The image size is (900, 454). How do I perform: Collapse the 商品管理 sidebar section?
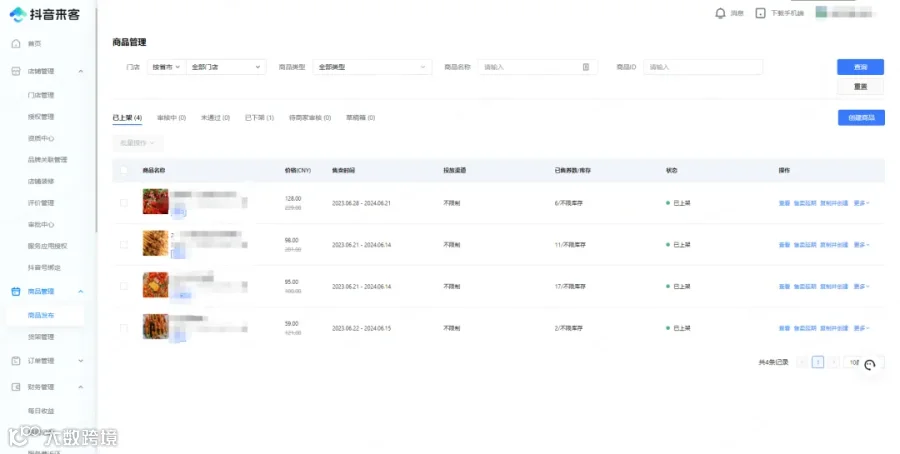pos(80,292)
